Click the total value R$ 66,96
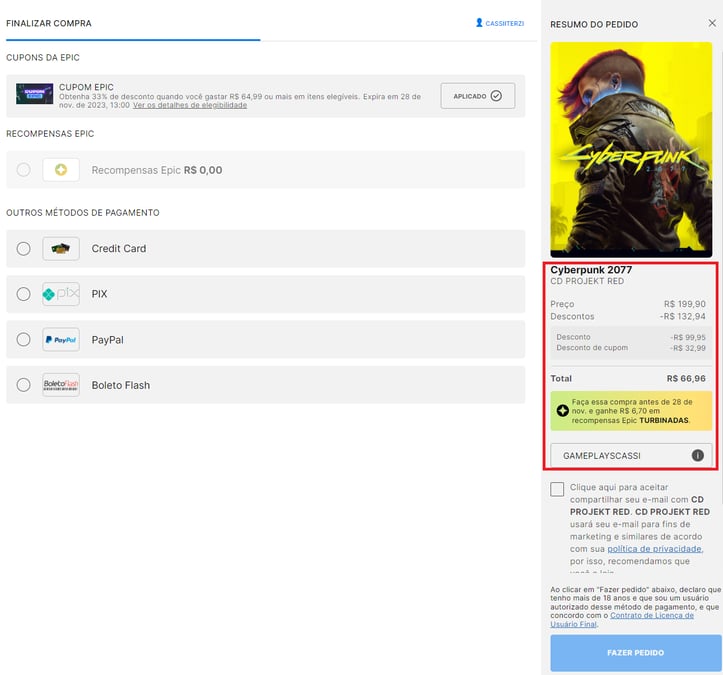Image resolution: width=723 pixels, height=675 pixels. [686, 379]
